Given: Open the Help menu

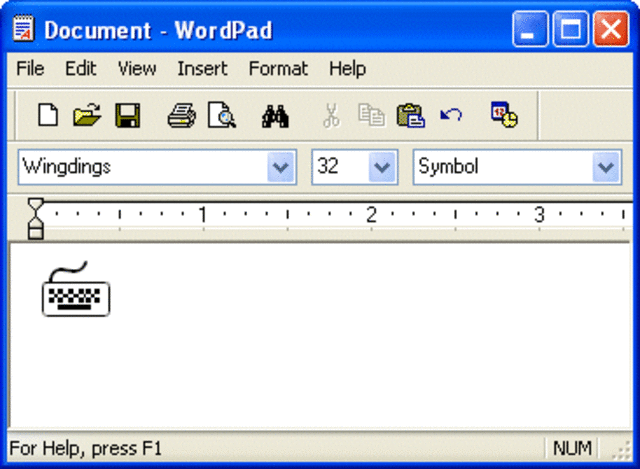Looking at the screenshot, I should click(347, 69).
